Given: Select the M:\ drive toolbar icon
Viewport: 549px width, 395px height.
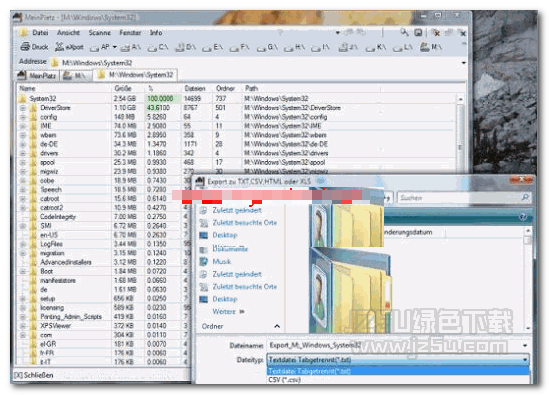Looking at the screenshot, I should tap(431, 47).
